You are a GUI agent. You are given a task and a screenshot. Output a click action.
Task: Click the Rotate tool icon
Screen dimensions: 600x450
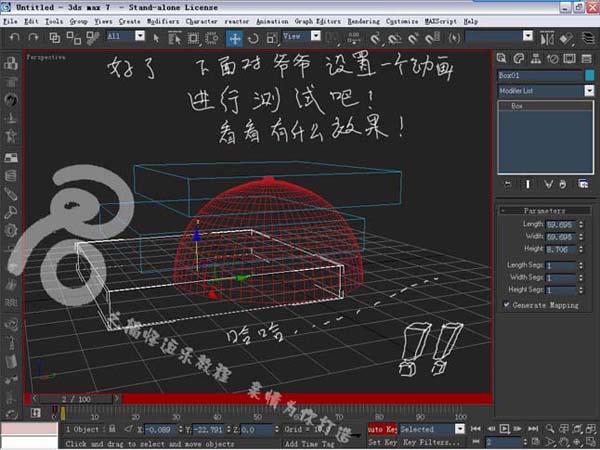pyautogui.click(x=252, y=37)
